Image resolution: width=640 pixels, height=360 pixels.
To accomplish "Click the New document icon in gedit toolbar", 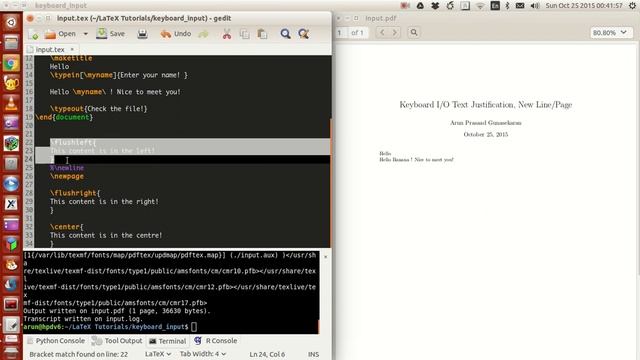I will click(x=34, y=34).
